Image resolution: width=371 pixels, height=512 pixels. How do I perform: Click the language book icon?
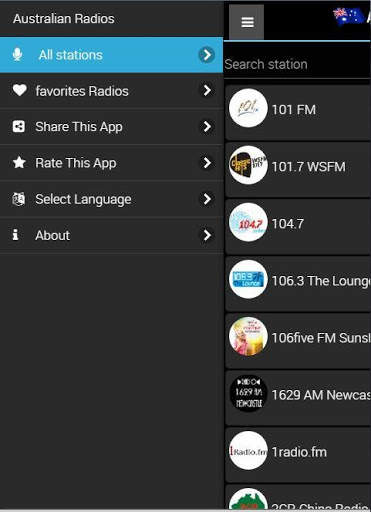click(x=19, y=199)
